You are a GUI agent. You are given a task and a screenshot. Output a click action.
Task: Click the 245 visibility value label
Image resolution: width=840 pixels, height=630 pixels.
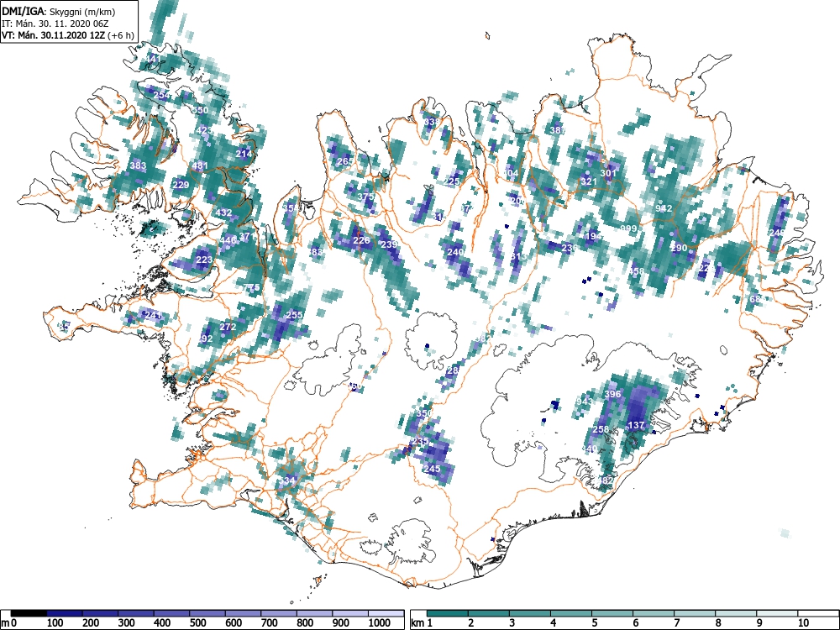pyautogui.click(x=432, y=468)
